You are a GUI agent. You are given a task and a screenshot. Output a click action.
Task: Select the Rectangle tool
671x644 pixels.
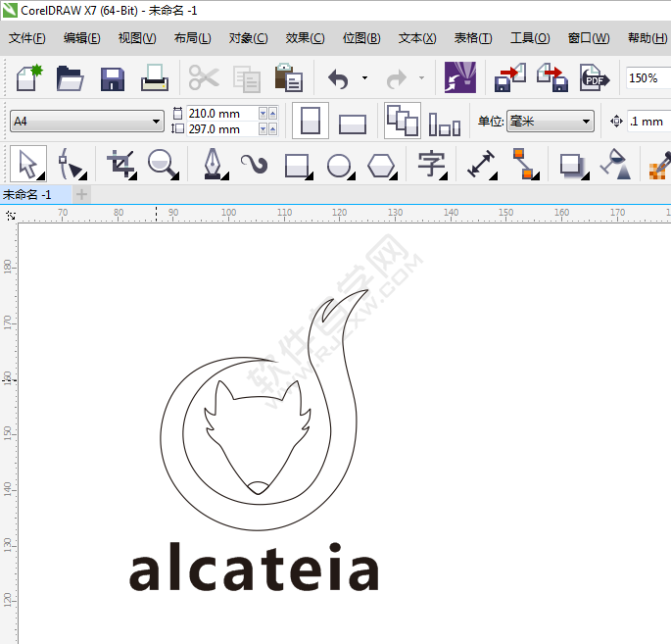click(298, 166)
